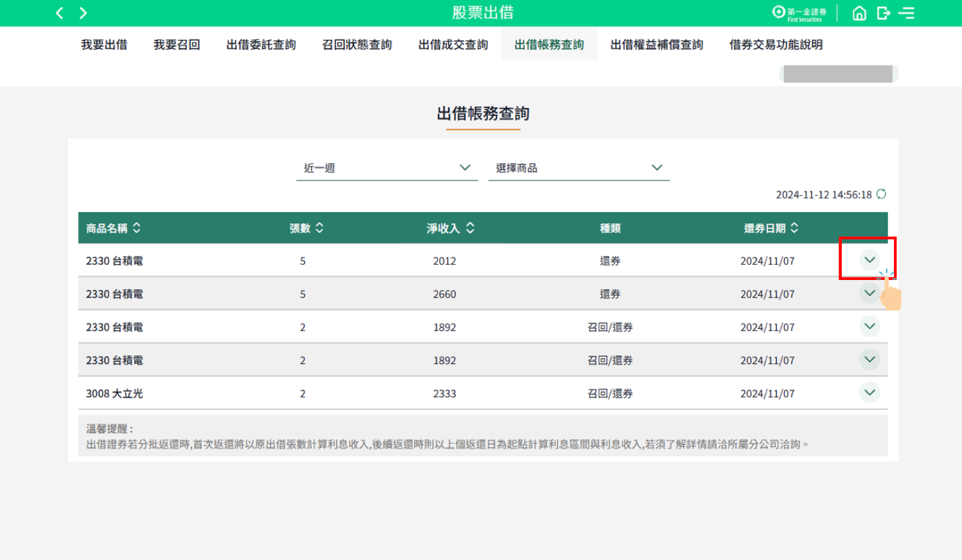Select the 出借權益補償查詢 tab
This screenshot has width=962, height=560.
pyautogui.click(x=656, y=45)
